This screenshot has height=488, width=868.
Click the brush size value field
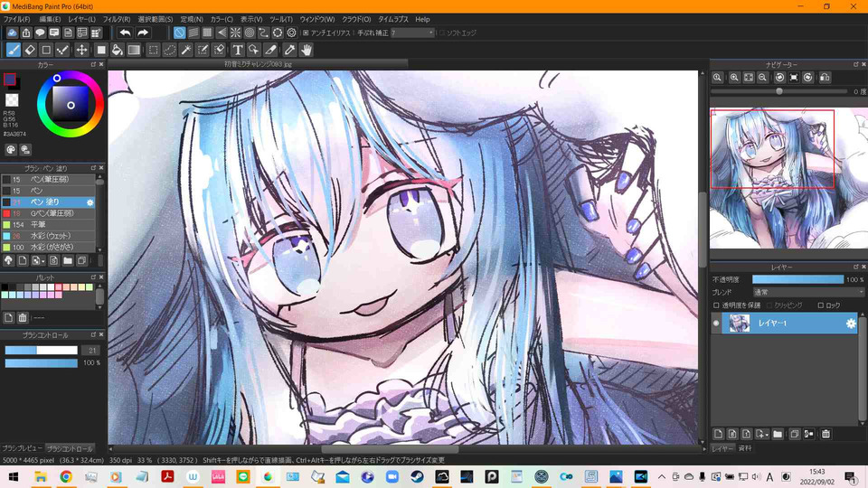tap(91, 351)
